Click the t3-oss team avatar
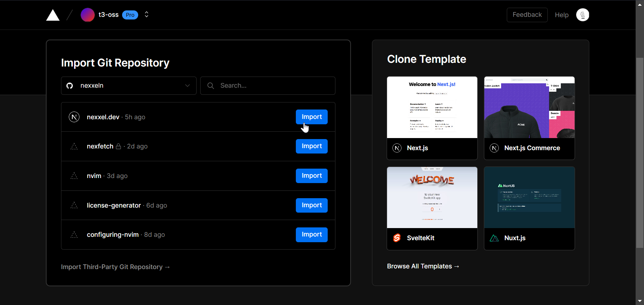Image resolution: width=644 pixels, height=305 pixels. (87, 15)
